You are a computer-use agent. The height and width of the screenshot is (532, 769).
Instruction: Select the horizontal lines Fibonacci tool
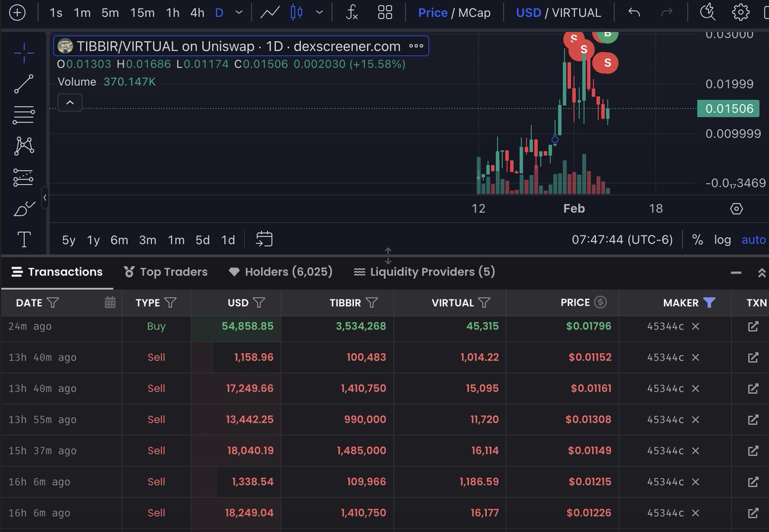point(24,115)
